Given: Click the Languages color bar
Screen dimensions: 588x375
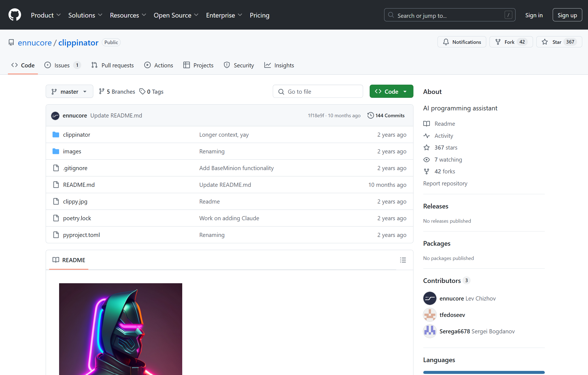Looking at the screenshot, I should (x=483, y=372).
